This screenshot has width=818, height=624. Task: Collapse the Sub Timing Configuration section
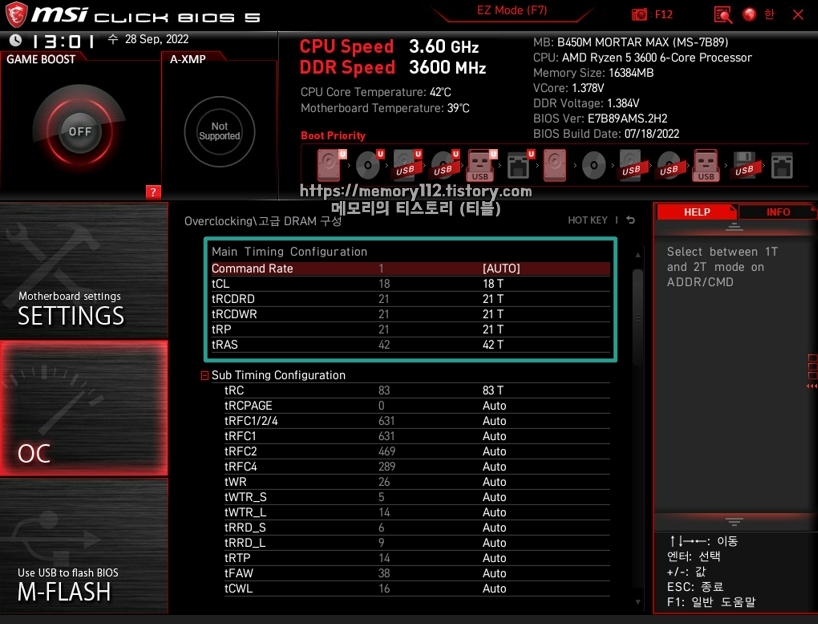click(x=205, y=375)
